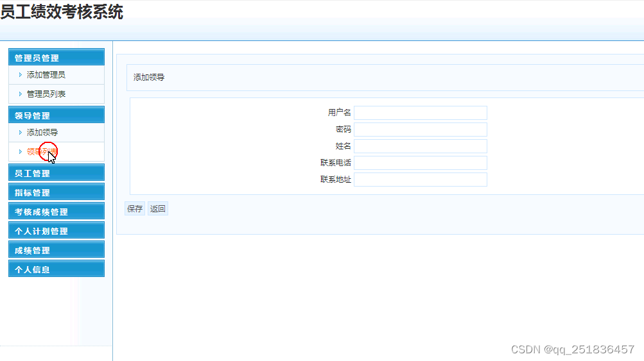
Task: Open 管理员列表 in sidebar
Action: coord(46,94)
